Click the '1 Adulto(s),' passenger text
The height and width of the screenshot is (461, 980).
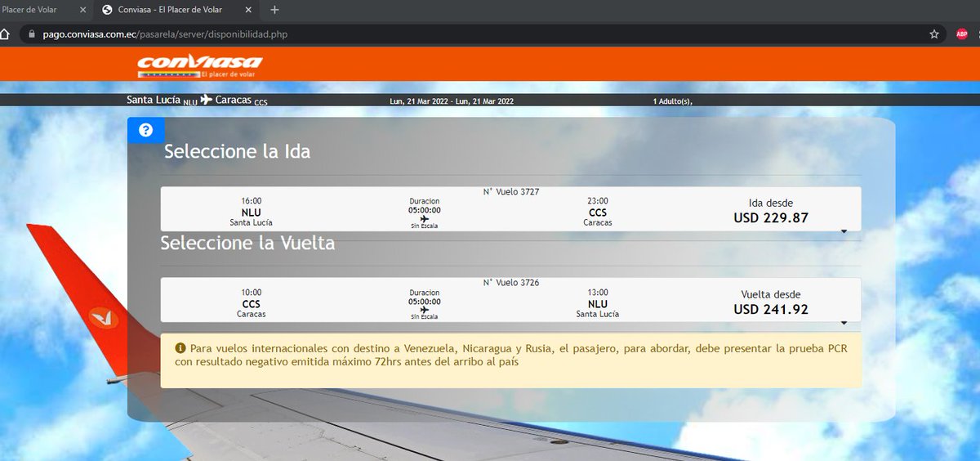click(x=672, y=101)
